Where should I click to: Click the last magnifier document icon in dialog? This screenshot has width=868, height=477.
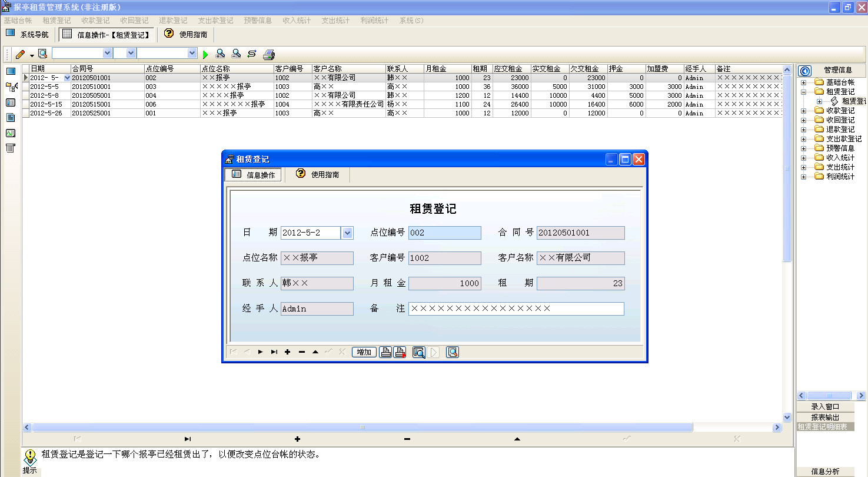453,352
